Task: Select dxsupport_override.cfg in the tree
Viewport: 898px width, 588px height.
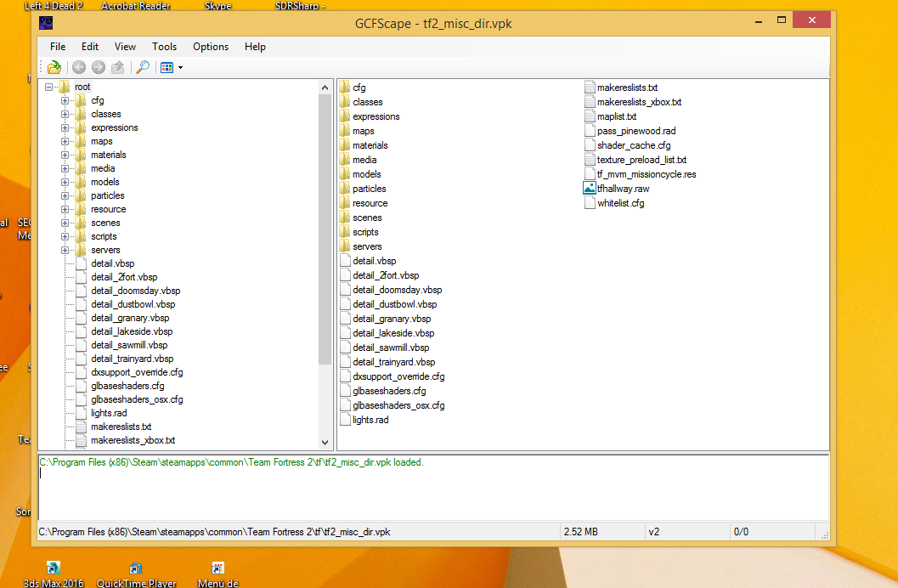Action: coord(137,372)
